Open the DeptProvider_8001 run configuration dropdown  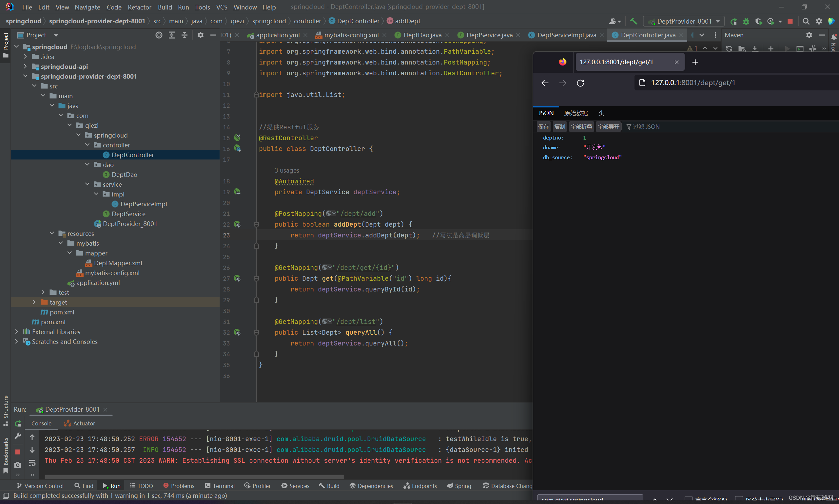(684, 21)
